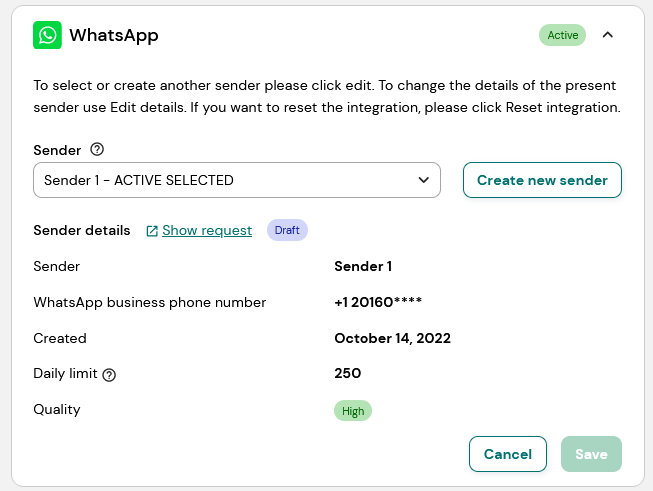Click the masked phone number +1 20160****
The height and width of the screenshot is (491, 653).
click(x=378, y=302)
